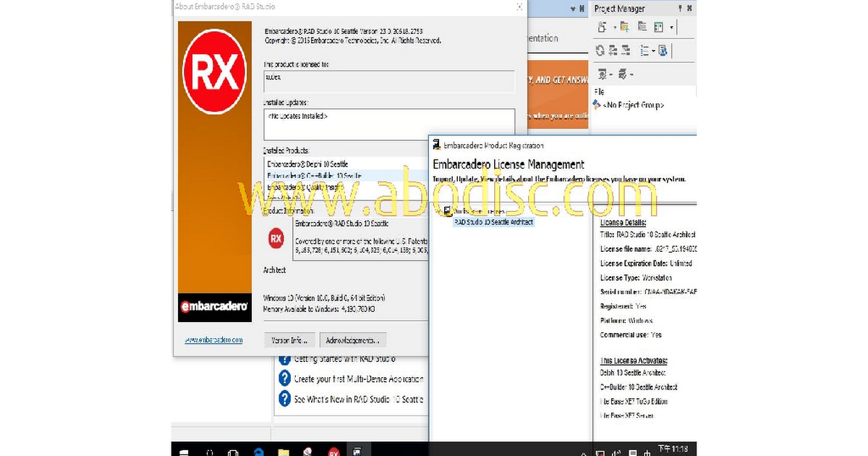Image resolution: width=868 pixels, height=456 pixels.
Task: Click the Platform: Windows line
Action: (x=626, y=321)
